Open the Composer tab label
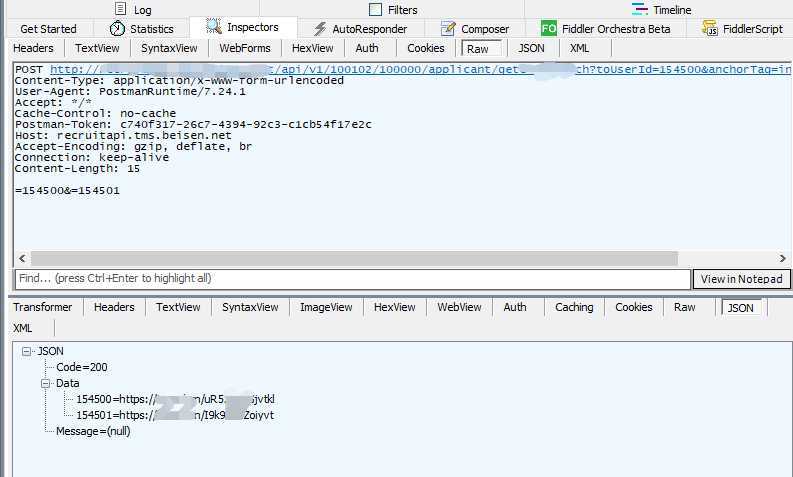The width and height of the screenshot is (793, 477). click(485, 29)
